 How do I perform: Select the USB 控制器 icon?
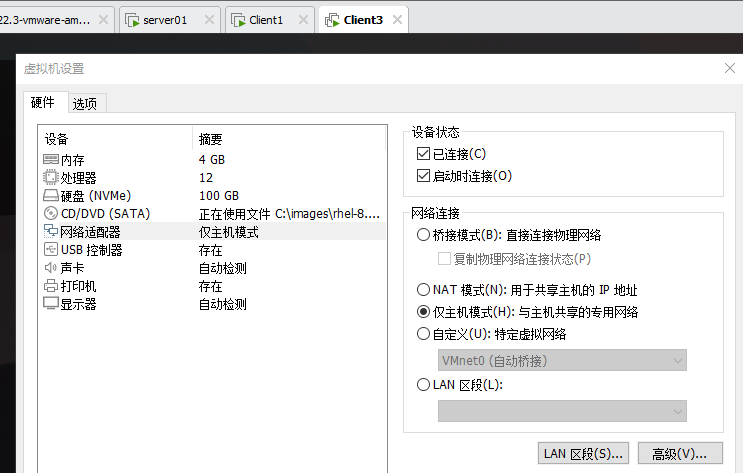pyautogui.click(x=51, y=249)
